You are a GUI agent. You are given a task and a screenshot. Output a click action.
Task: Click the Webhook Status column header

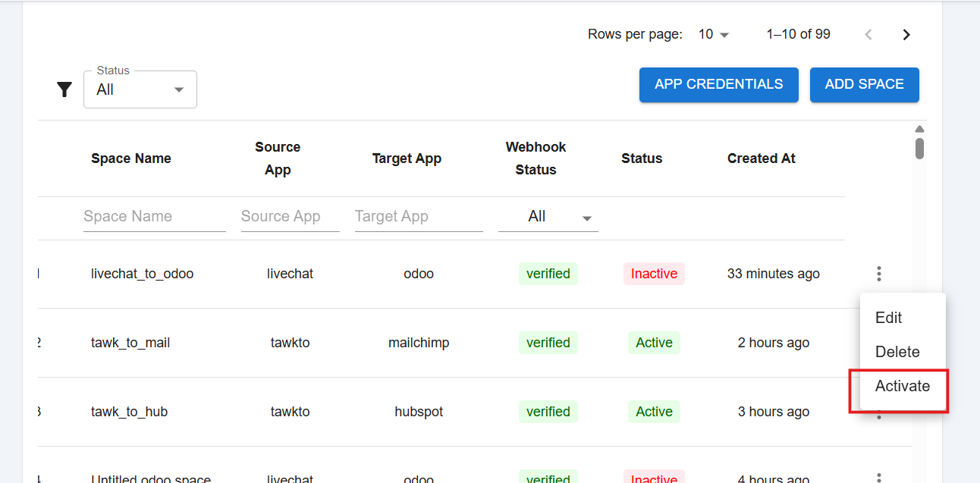[x=536, y=158]
